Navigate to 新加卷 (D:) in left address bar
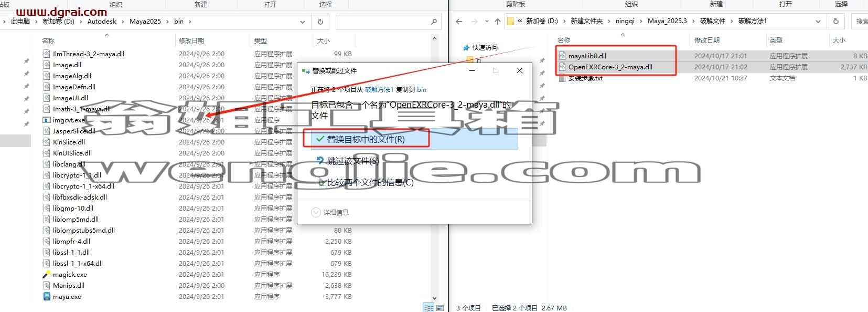This screenshot has height=312, width=868. pos(58,22)
